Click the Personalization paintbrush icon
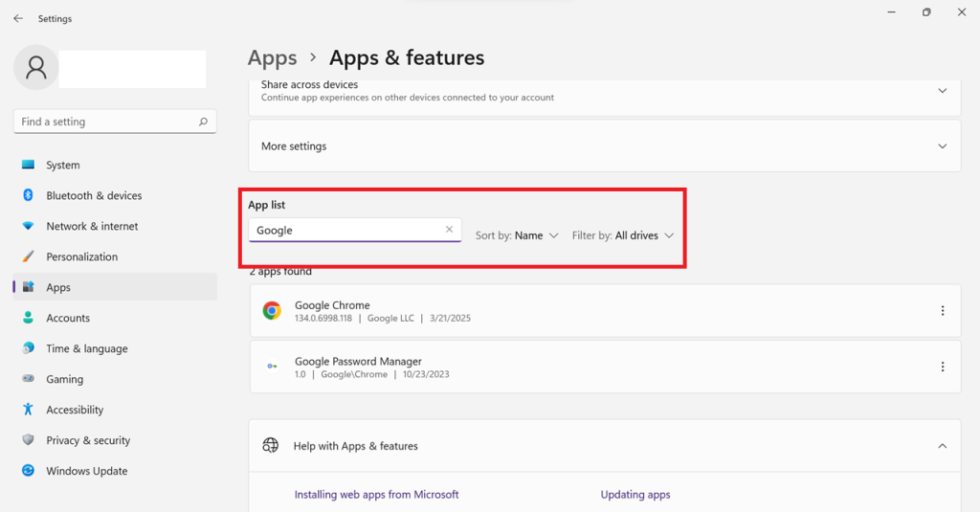 coord(28,256)
